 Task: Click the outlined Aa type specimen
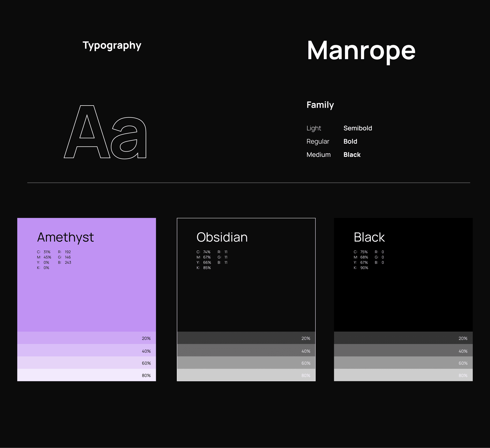(x=105, y=132)
